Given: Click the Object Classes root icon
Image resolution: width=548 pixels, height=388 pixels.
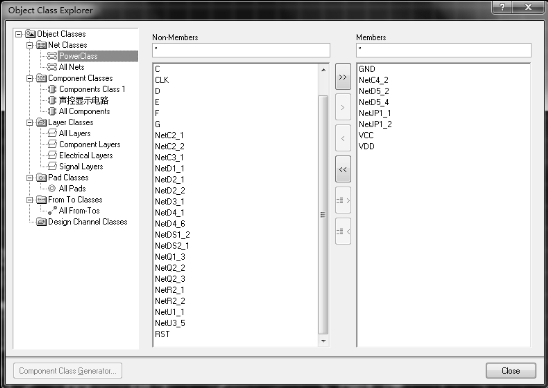Looking at the screenshot, I should click(30, 34).
